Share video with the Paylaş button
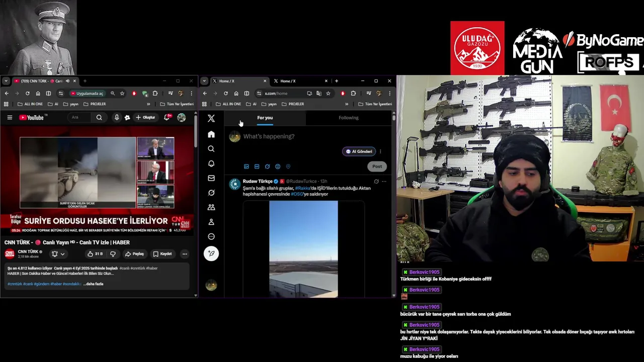Image resolution: width=644 pixels, height=362 pixels. click(x=134, y=254)
